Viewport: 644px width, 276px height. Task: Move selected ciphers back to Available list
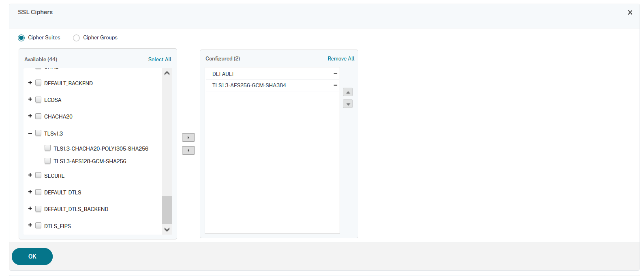coord(188,151)
